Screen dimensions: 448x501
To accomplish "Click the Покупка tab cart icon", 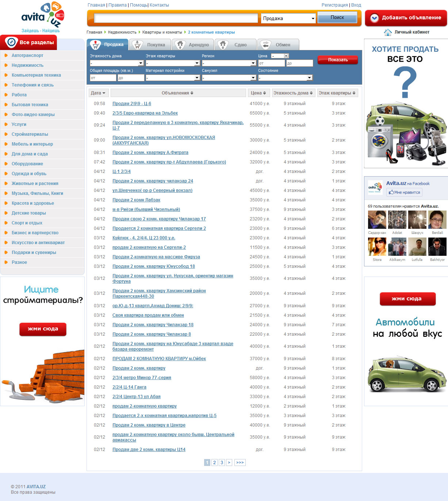I will coord(137,45).
